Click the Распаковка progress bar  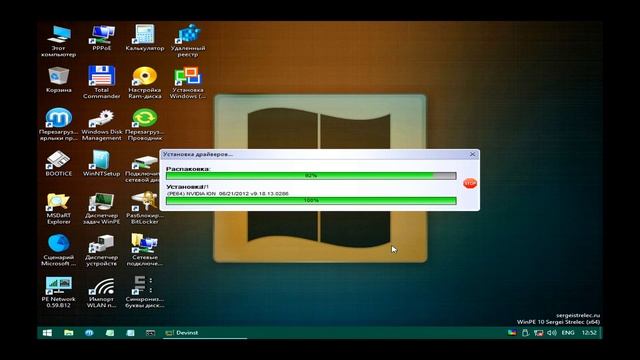311,176
